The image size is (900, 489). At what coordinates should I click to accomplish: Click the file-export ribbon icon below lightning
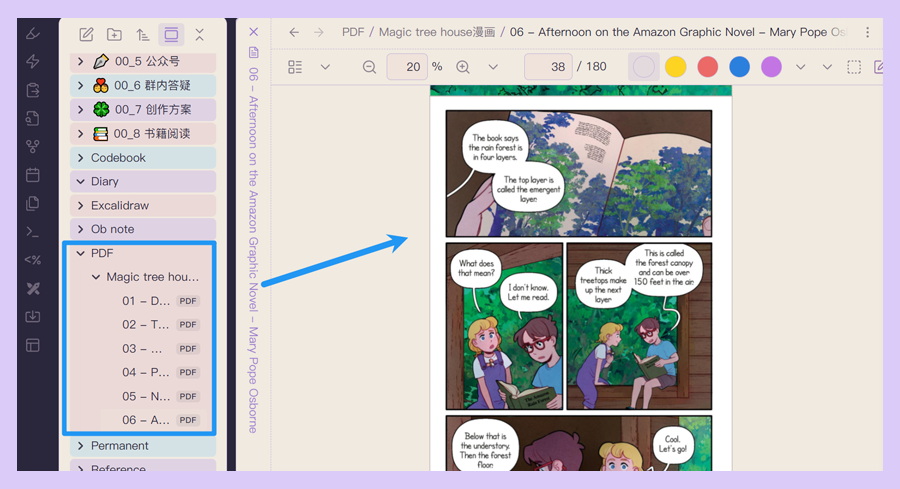click(33, 90)
